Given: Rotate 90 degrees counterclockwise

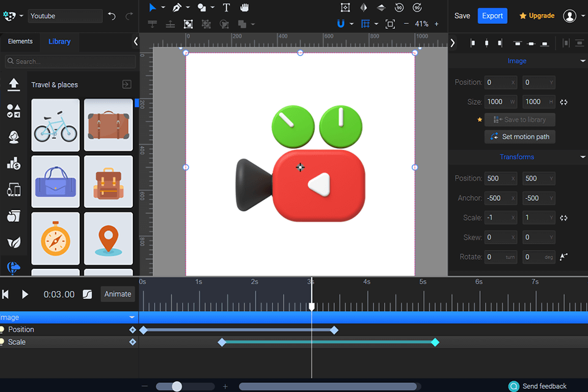Looking at the screenshot, I should 399,7.
